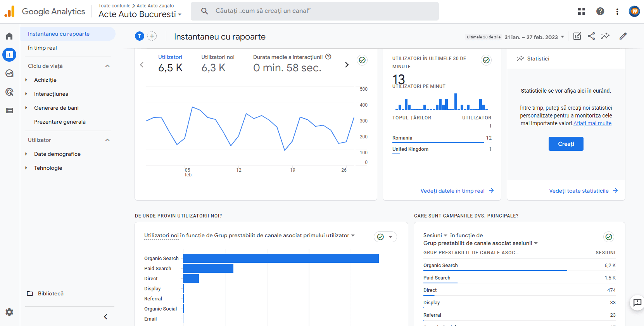This screenshot has width=644, height=326.
Task: Open the Google apps grid icon
Action: pos(581,11)
